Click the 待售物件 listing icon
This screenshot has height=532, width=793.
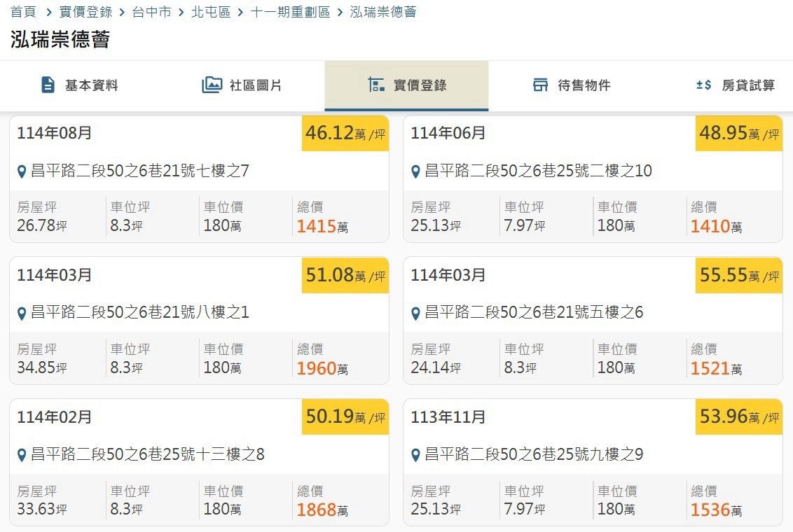tap(540, 85)
